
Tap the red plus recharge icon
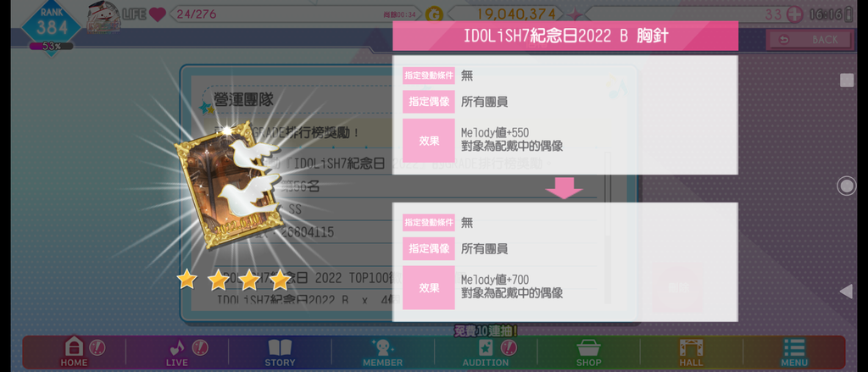(x=794, y=14)
